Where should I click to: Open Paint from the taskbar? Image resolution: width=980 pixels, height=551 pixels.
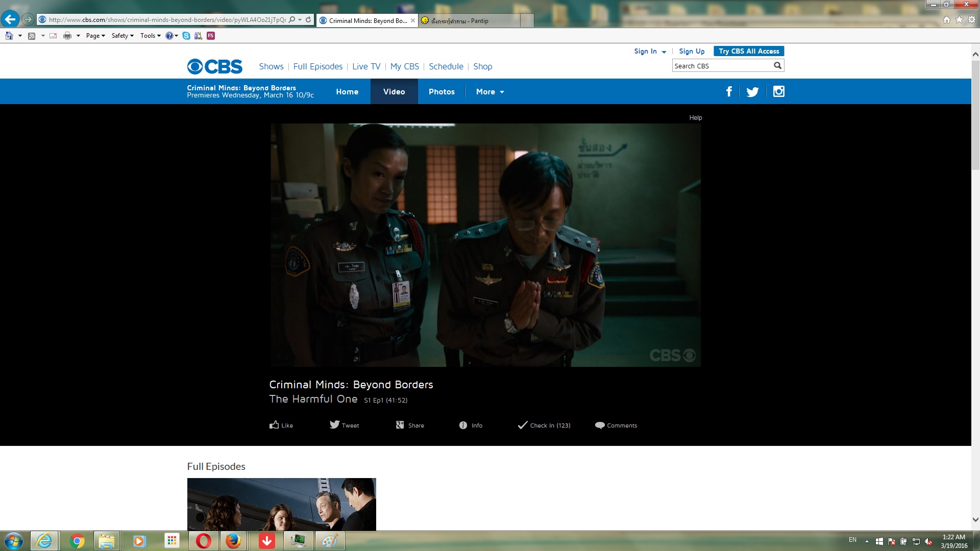(x=330, y=541)
